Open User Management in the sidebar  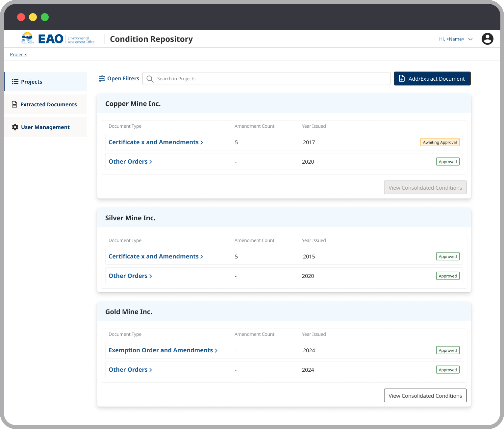(46, 127)
